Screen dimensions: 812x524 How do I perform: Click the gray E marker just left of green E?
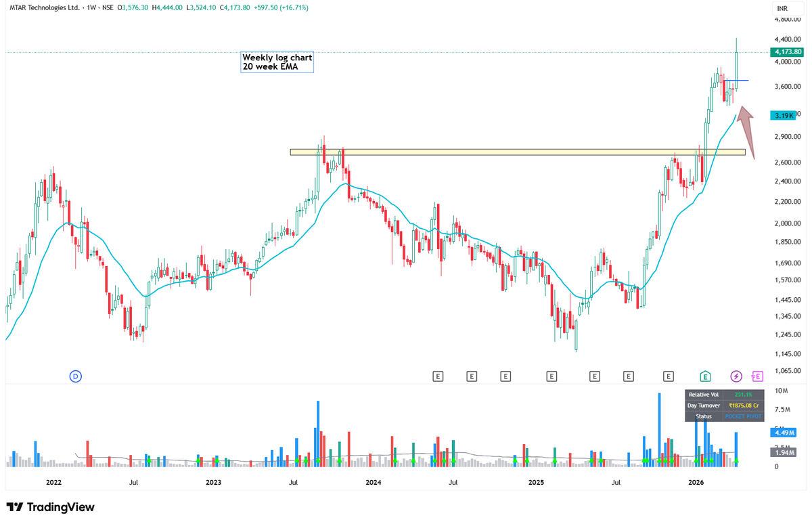click(x=669, y=376)
